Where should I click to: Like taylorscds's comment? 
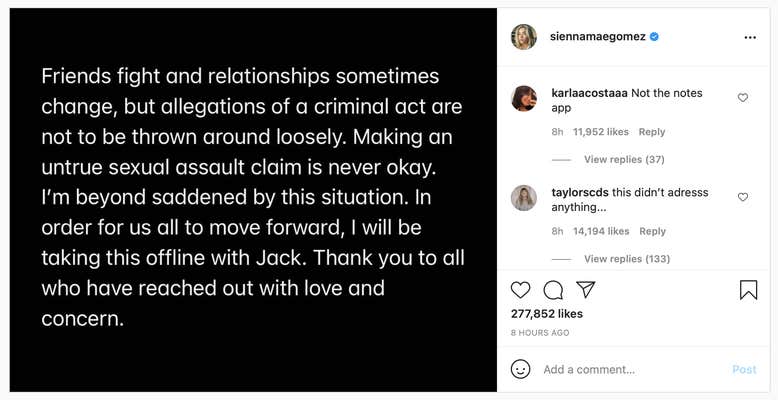point(743,198)
